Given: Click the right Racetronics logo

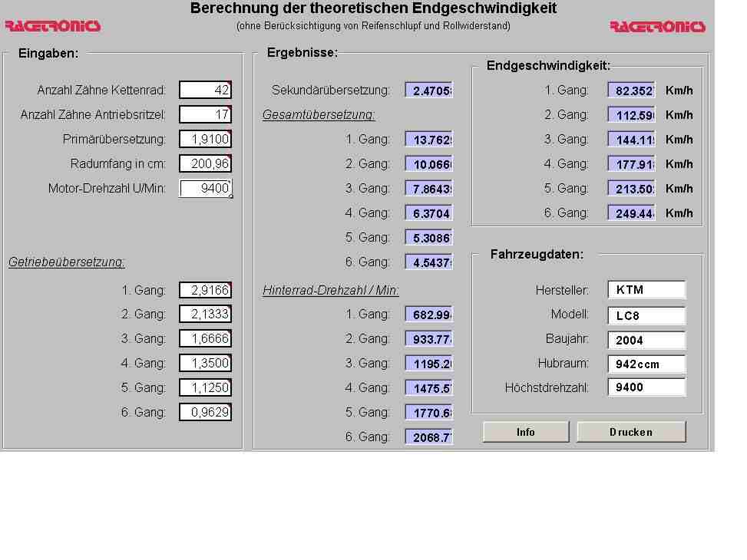Looking at the screenshot, I should click(657, 27).
